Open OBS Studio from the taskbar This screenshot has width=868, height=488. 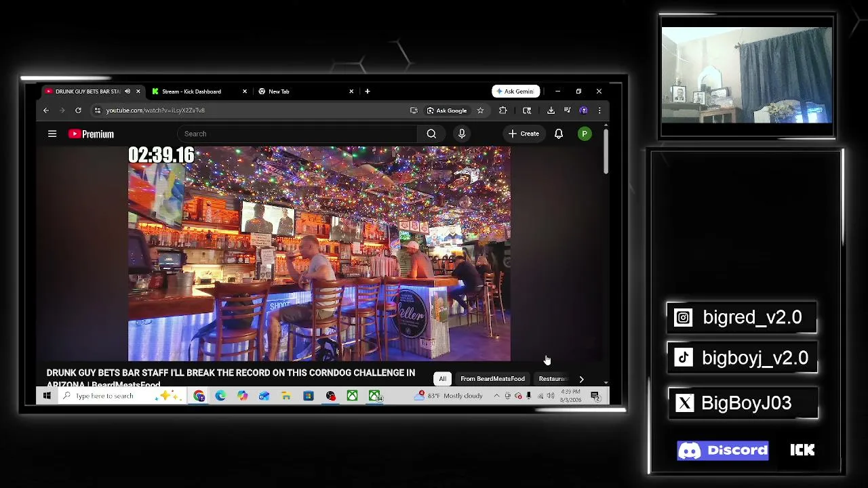tap(330, 396)
